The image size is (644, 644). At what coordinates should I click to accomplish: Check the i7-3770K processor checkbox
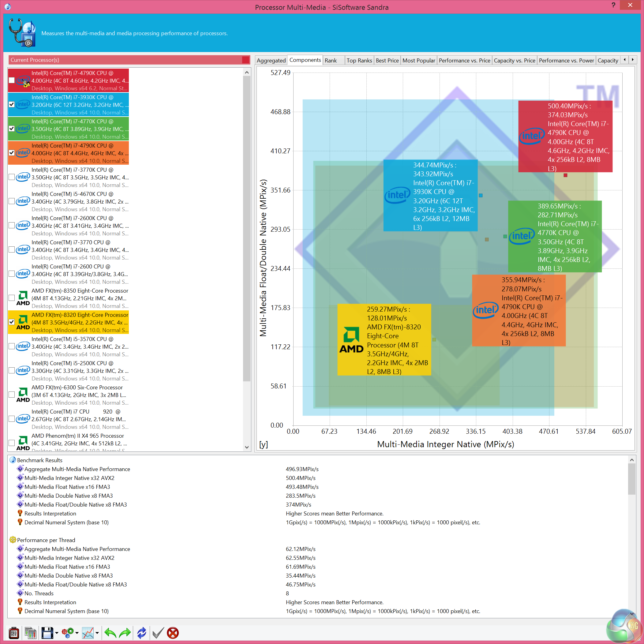point(12,177)
